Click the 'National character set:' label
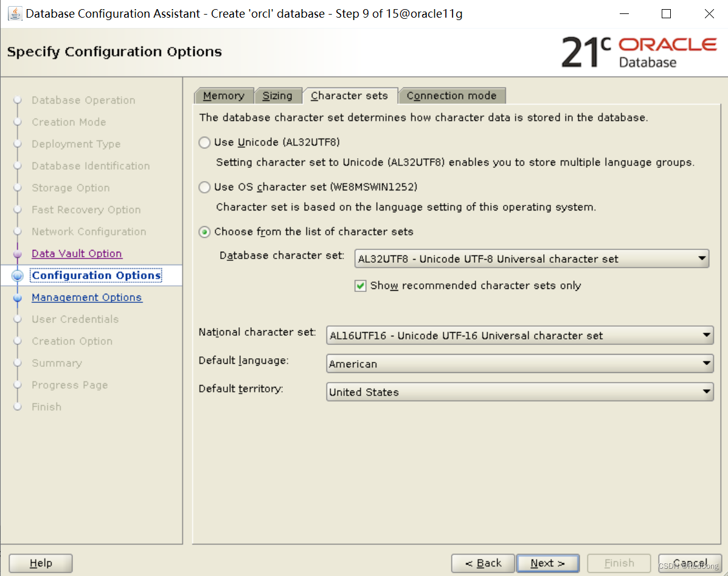This screenshot has width=728, height=576. (x=257, y=332)
